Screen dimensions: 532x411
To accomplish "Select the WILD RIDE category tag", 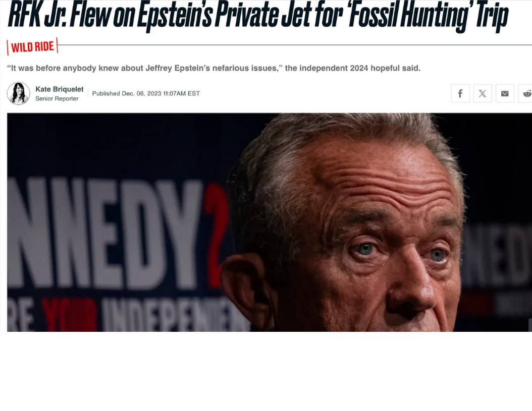I will (x=32, y=46).
